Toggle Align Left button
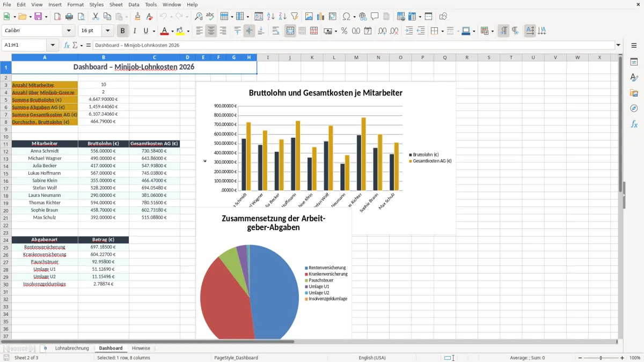Viewport: 644px width, 362px height. coord(199,31)
